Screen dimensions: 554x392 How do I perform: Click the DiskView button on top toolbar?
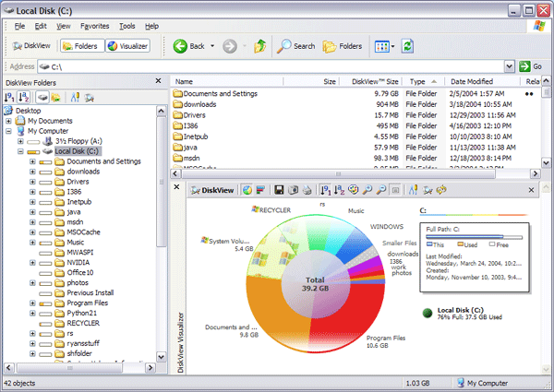click(31, 46)
